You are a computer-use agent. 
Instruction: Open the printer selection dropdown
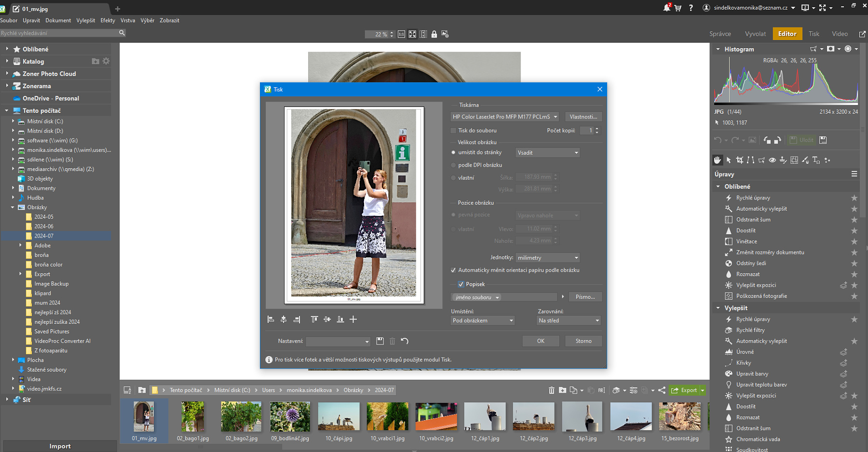click(504, 117)
